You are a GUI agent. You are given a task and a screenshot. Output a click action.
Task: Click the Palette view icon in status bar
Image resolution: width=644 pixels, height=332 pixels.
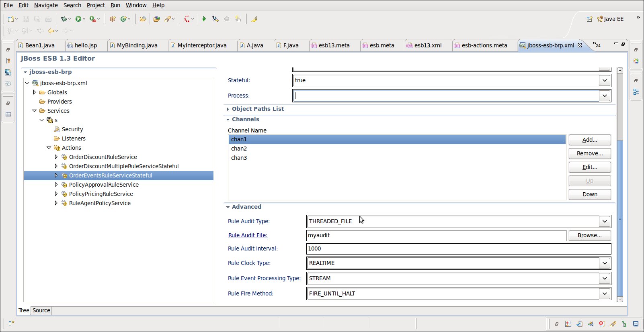click(568, 324)
